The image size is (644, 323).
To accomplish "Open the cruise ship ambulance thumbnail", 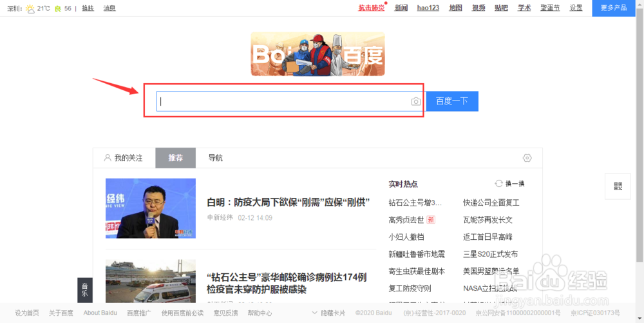I will (x=150, y=281).
